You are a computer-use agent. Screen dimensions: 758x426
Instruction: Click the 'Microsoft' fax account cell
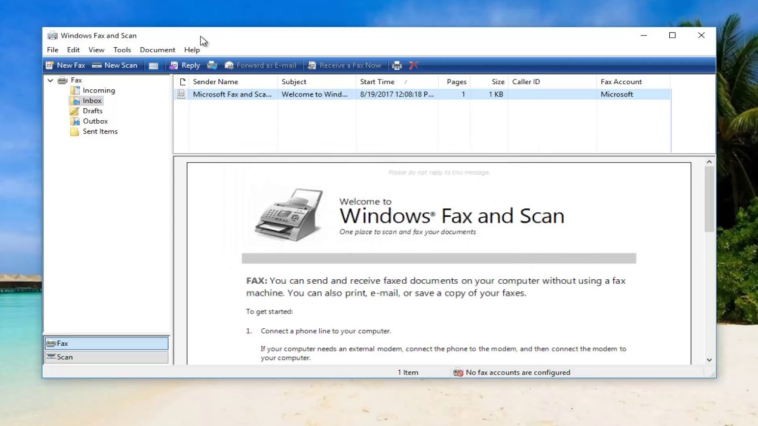point(616,94)
